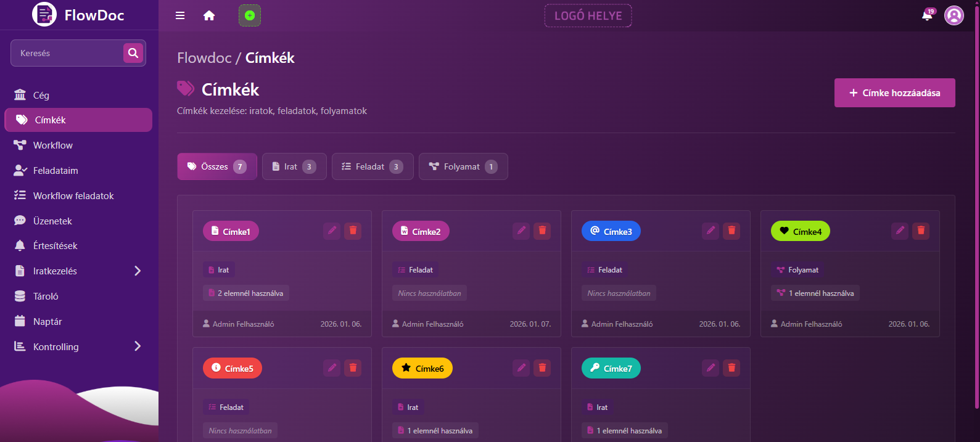Image resolution: width=980 pixels, height=442 pixels.
Task: Open Workflow feladatok in the sidebar
Action: pos(73,196)
